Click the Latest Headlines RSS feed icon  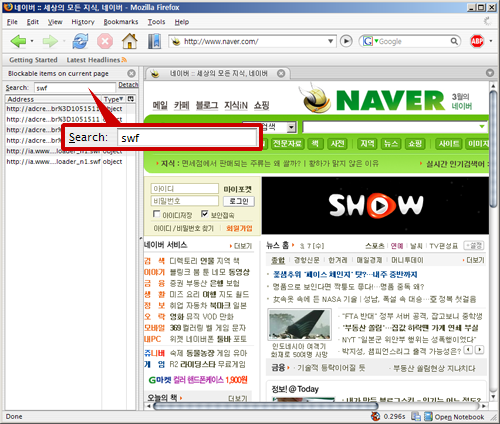(124, 60)
